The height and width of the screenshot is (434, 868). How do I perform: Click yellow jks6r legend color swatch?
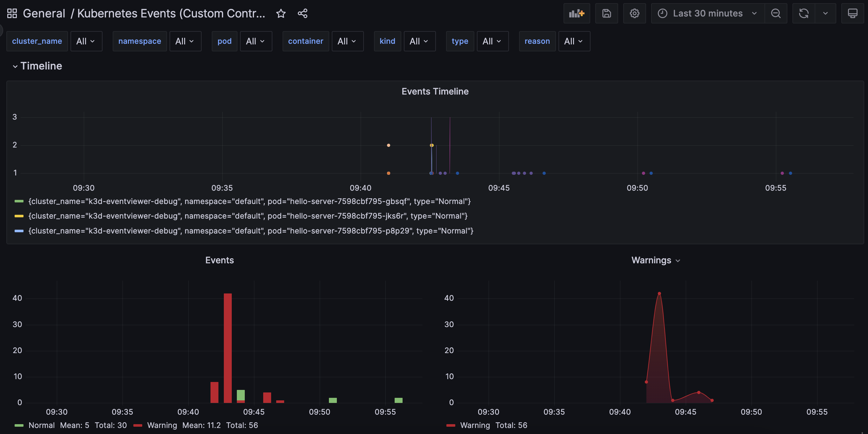point(19,216)
